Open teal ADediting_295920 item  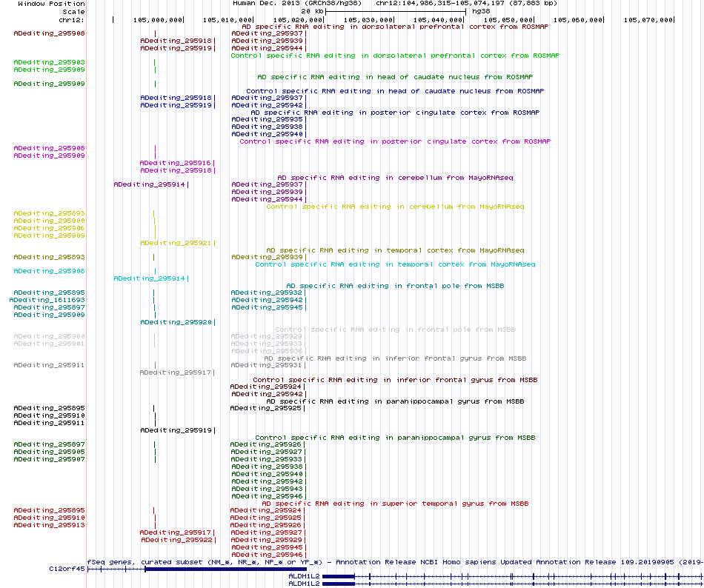[x=176, y=322]
